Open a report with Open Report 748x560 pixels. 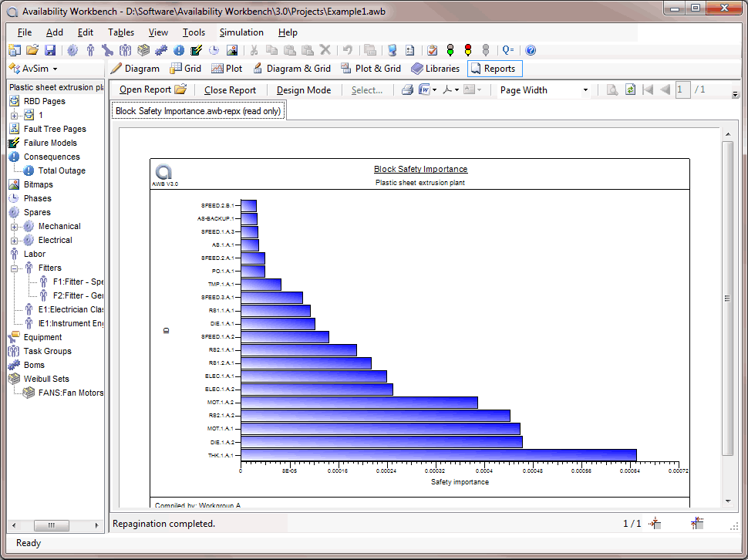(145, 89)
